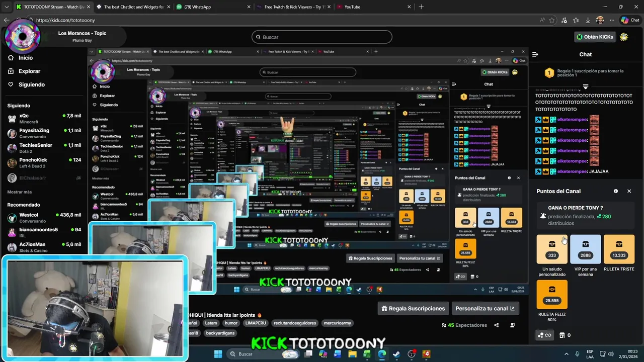The height and width of the screenshot is (362, 644).
Task: Click the reclutandoseguidores tag
Action: (x=295, y=323)
